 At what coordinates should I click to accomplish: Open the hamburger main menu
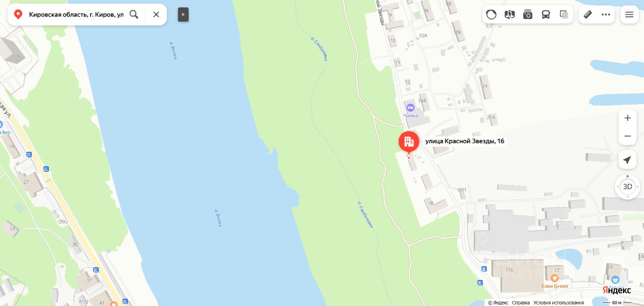click(x=629, y=15)
